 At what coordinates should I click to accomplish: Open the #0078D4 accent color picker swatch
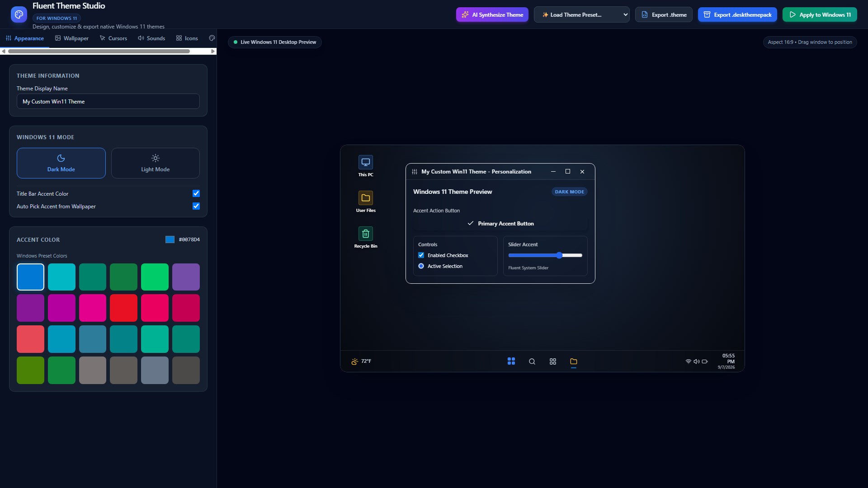170,239
